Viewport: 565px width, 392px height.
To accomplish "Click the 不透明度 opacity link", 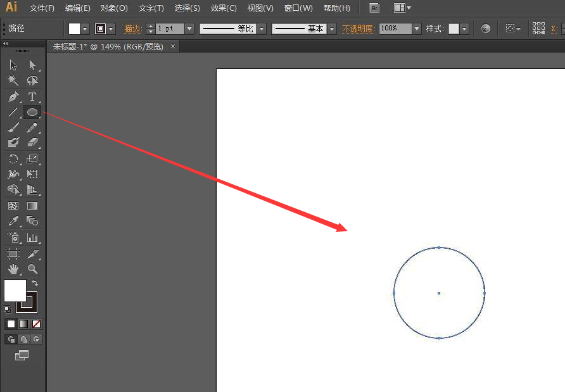I will (358, 29).
